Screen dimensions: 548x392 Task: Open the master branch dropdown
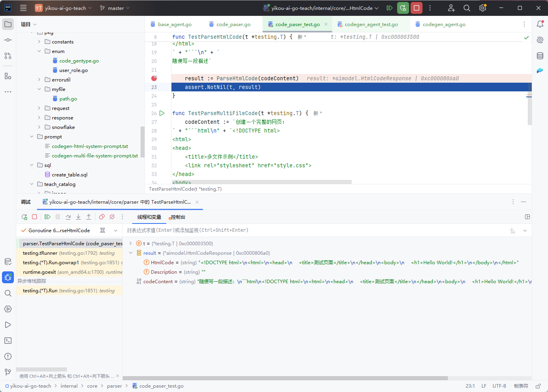[115, 8]
